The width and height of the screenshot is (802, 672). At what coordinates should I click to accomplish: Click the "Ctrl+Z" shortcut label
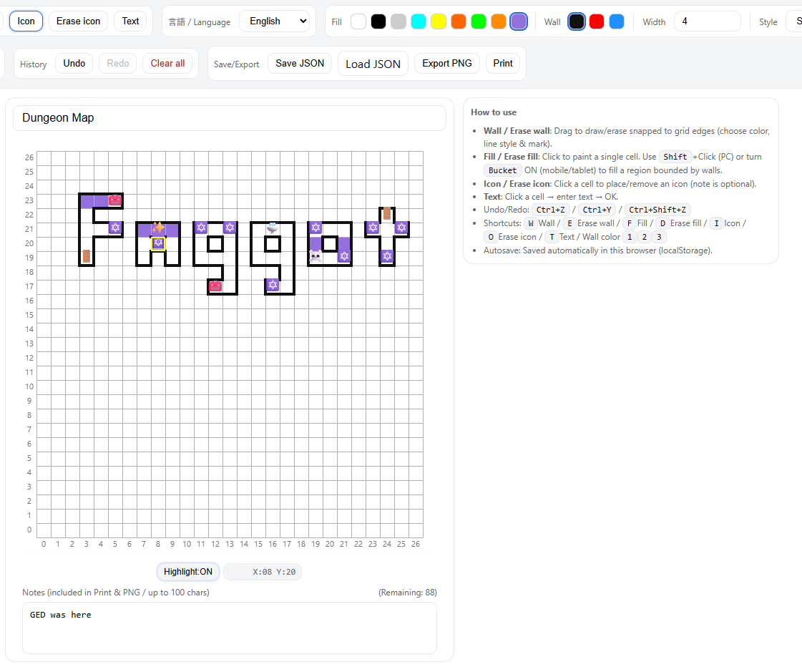pyautogui.click(x=550, y=210)
